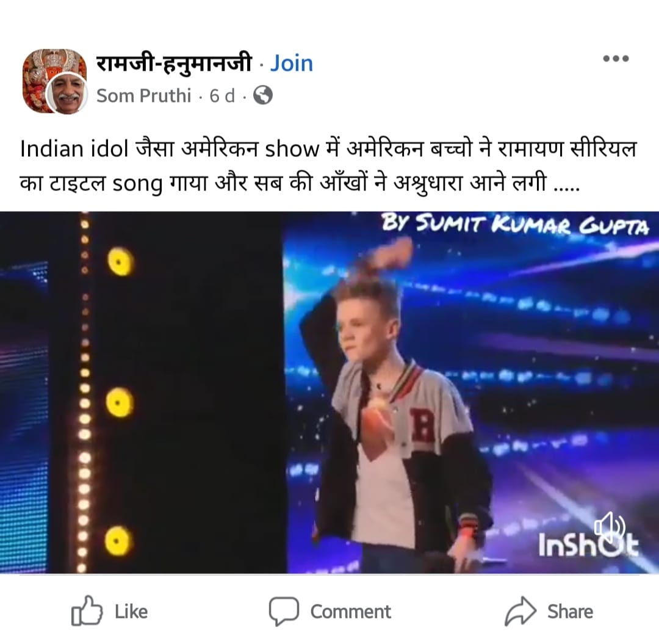Select the "Indian idol" words in the caption

[74, 149]
